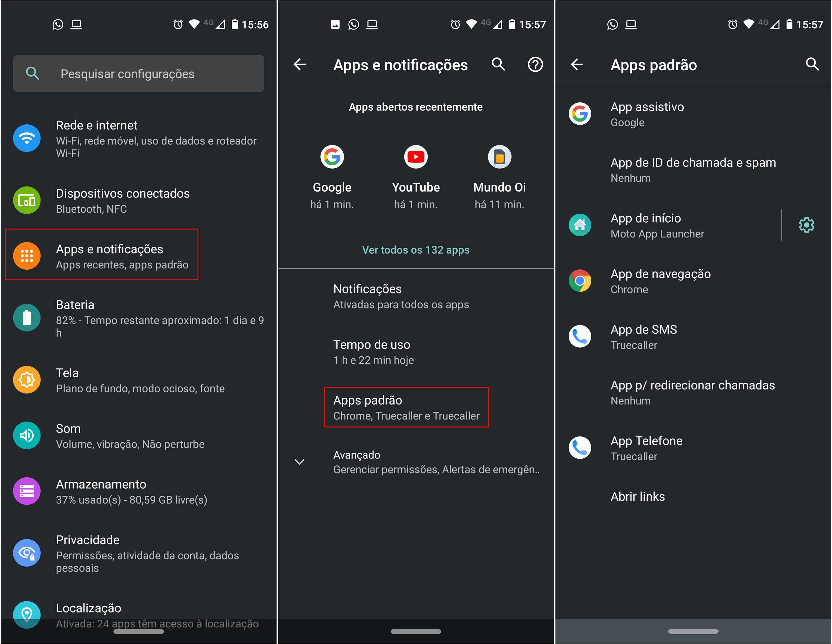Open the recently used YouTube app icon
The height and width of the screenshot is (644, 832).
click(x=416, y=157)
